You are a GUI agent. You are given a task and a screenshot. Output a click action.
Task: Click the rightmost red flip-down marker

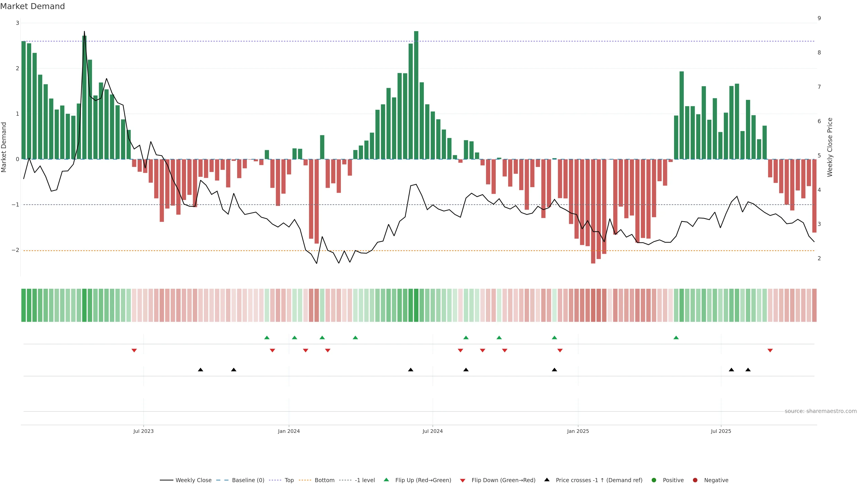(770, 351)
